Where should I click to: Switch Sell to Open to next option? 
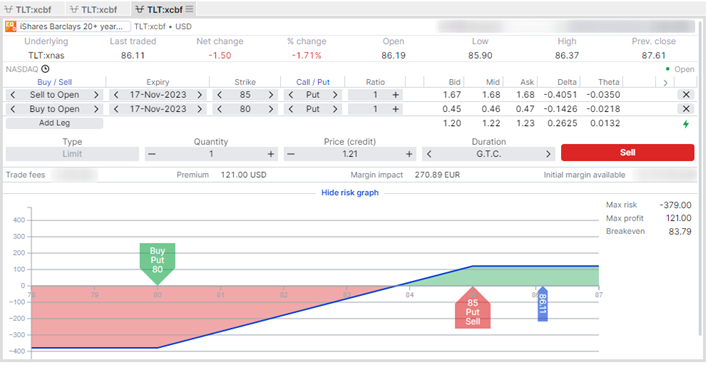(96, 95)
